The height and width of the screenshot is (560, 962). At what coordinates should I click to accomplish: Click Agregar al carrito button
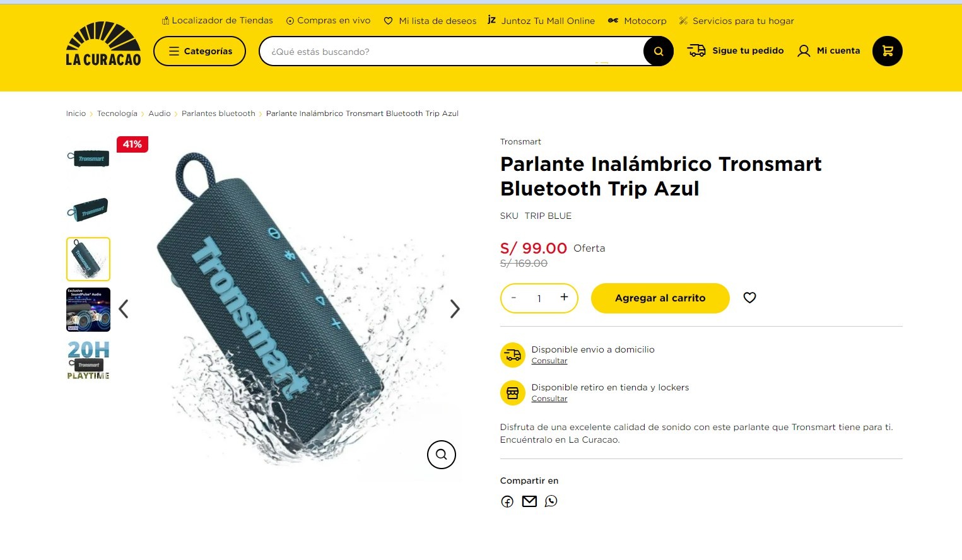click(660, 298)
